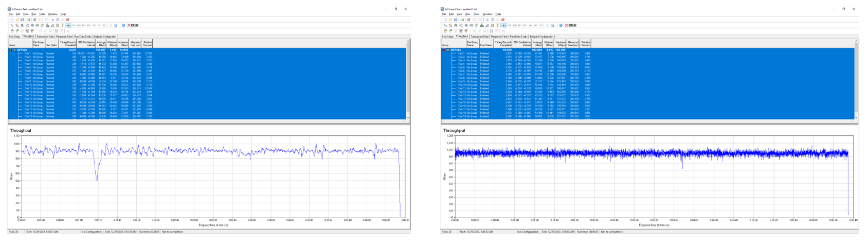Select ALL filter button in left window
Viewport: 868px width, 245px height.
[x=69, y=25]
